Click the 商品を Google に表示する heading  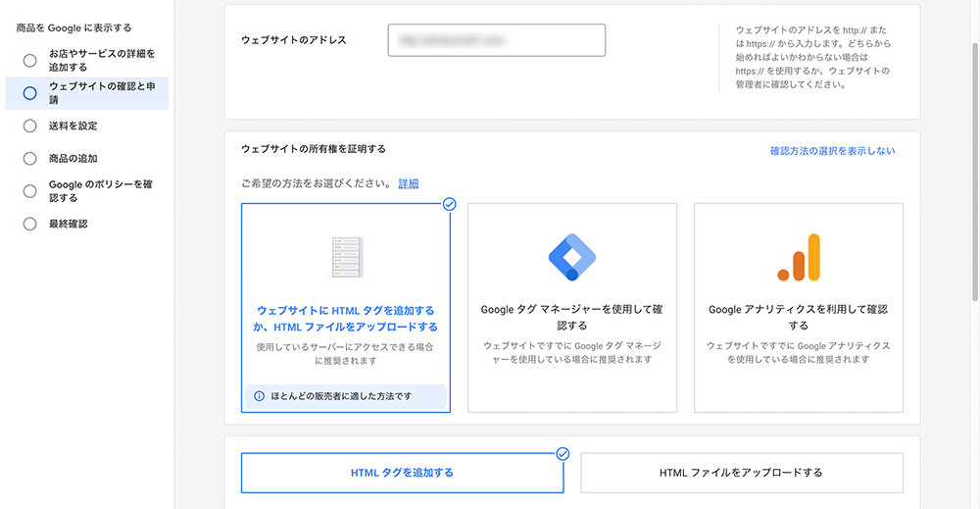74,28
